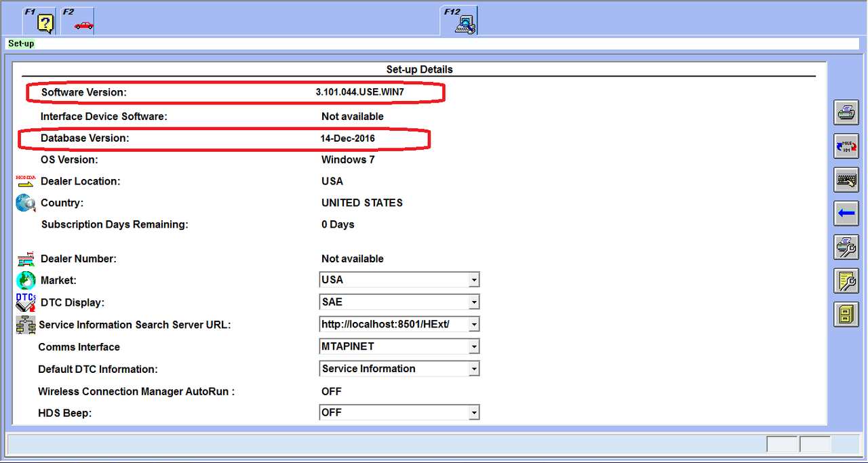Click DTC icon beside DTC Display
The width and height of the screenshot is (868, 463).
point(25,302)
